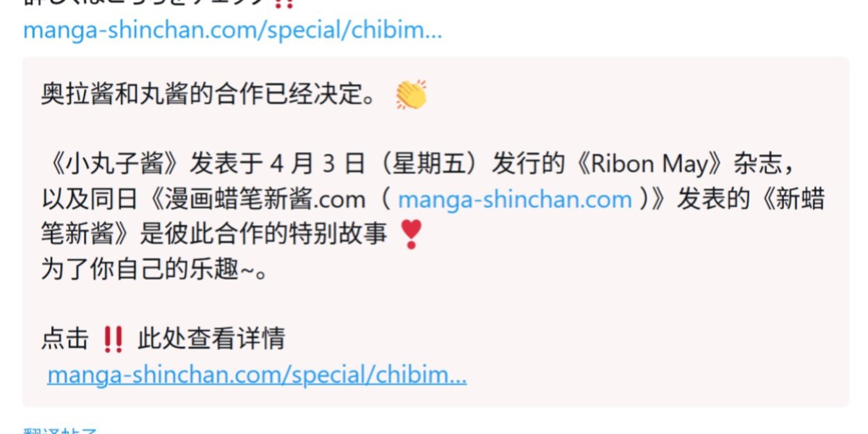868x434 pixels.
Task: Click the 《小丸子酱》 title text
Action: click(x=115, y=164)
